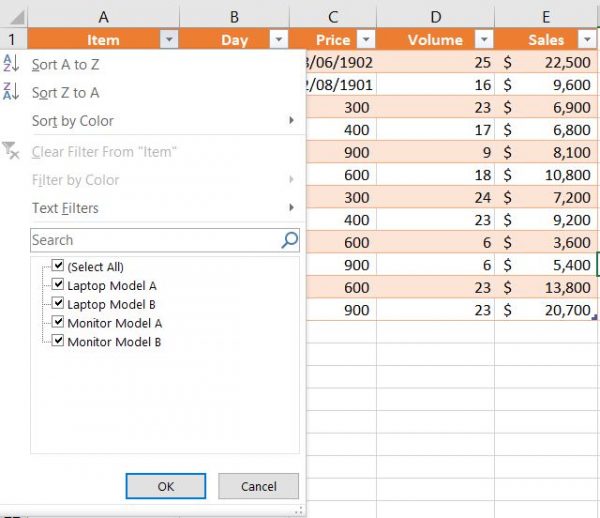The width and height of the screenshot is (600, 518).
Task: Click the Sales cell showing 22,500
Action: (x=546, y=62)
